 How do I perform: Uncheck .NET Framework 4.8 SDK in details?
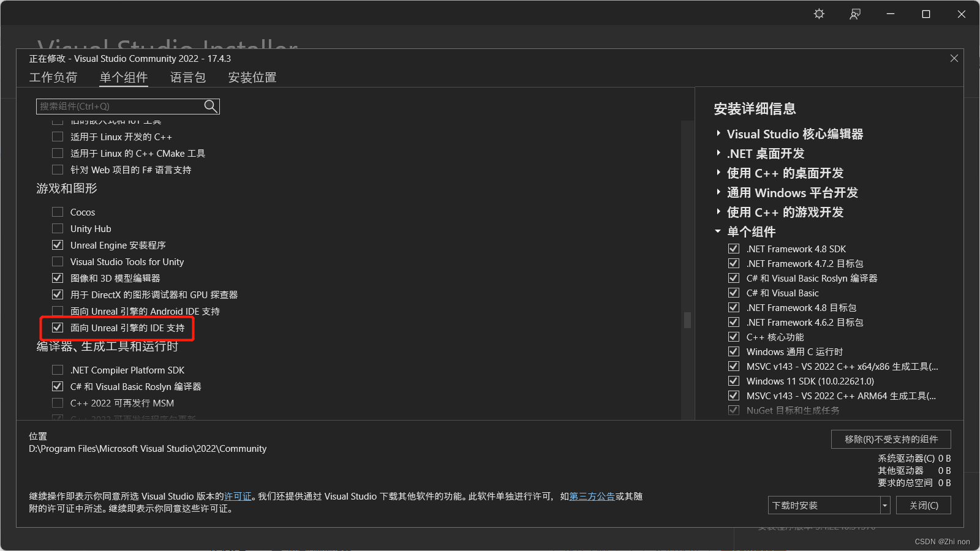[x=733, y=249]
